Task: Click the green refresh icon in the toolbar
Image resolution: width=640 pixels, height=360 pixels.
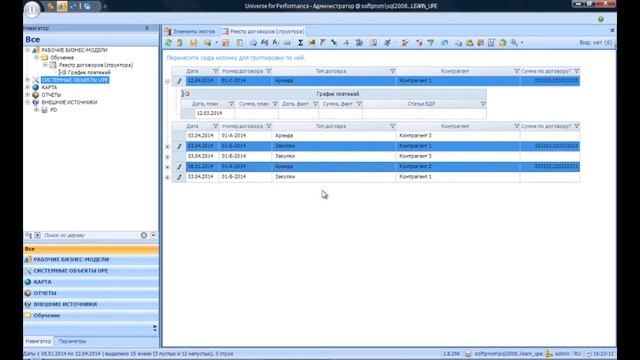Action: (x=169, y=43)
